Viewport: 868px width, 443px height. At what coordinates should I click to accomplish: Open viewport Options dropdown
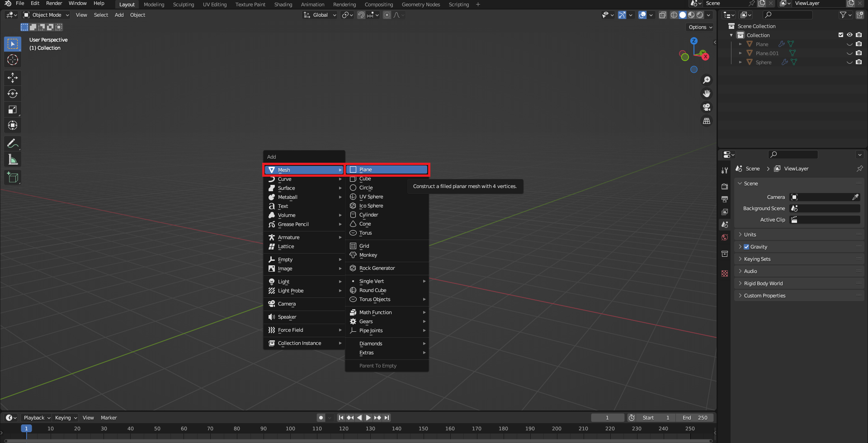pos(700,27)
